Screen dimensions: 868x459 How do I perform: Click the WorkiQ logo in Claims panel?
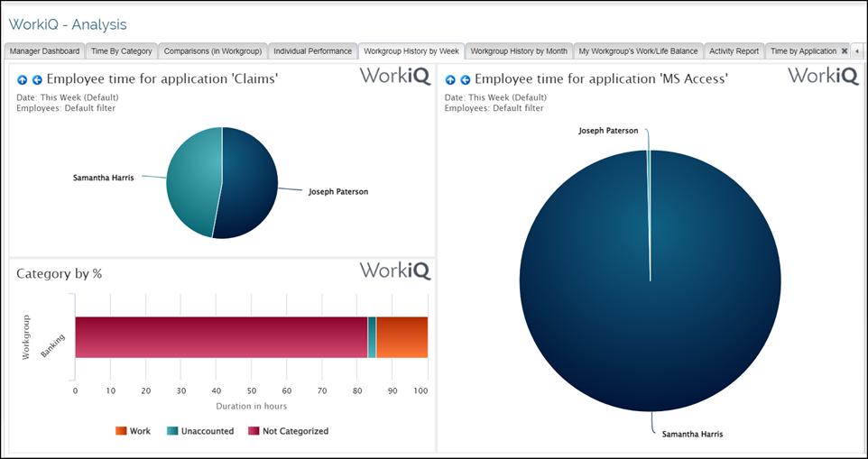pos(394,76)
